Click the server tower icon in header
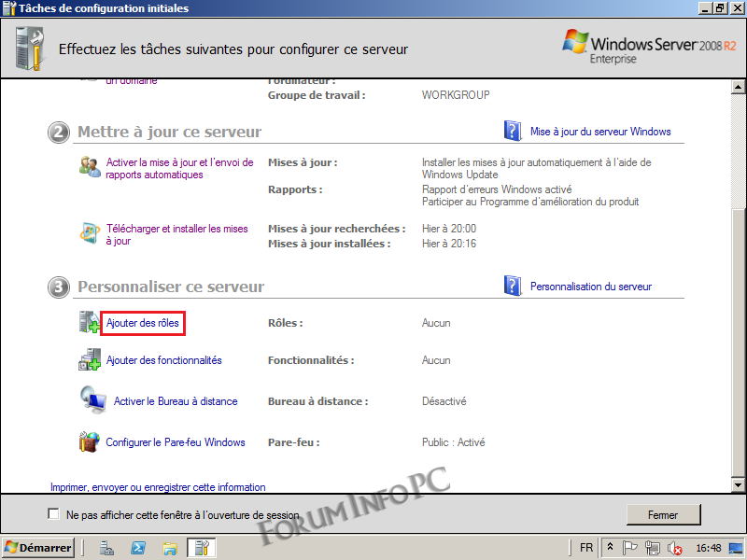 tap(30, 49)
